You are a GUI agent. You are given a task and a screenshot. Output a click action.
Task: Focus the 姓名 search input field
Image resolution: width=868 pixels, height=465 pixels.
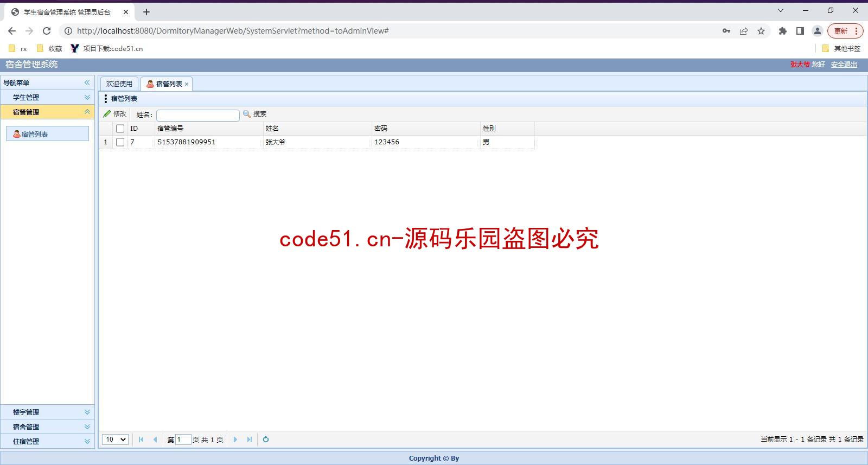[x=198, y=115]
